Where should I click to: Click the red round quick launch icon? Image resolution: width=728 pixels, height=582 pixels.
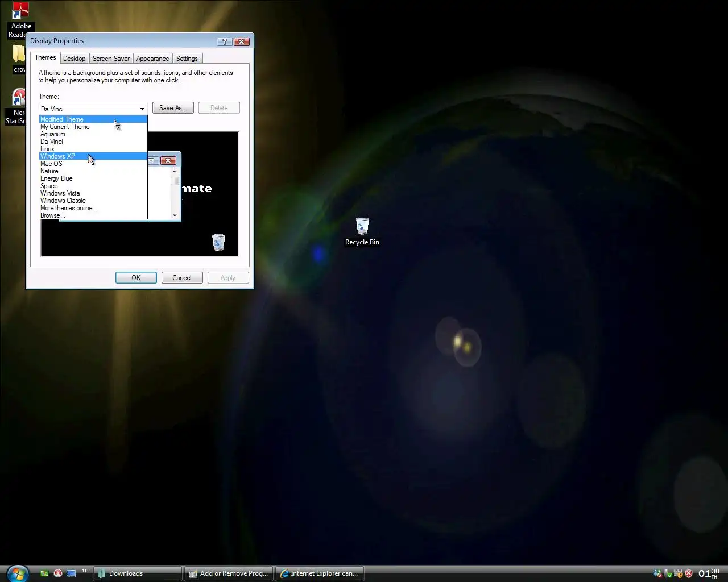57,573
